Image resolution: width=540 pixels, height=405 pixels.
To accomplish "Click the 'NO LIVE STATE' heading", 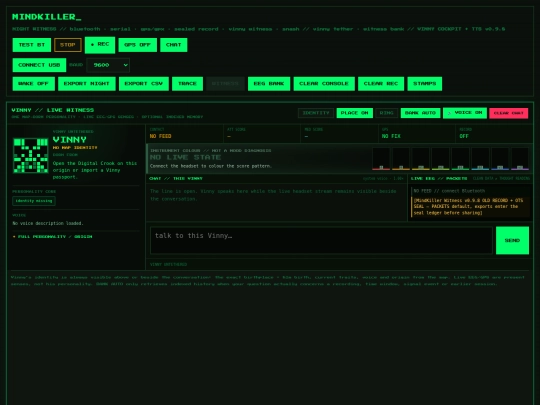I will (185, 157).
